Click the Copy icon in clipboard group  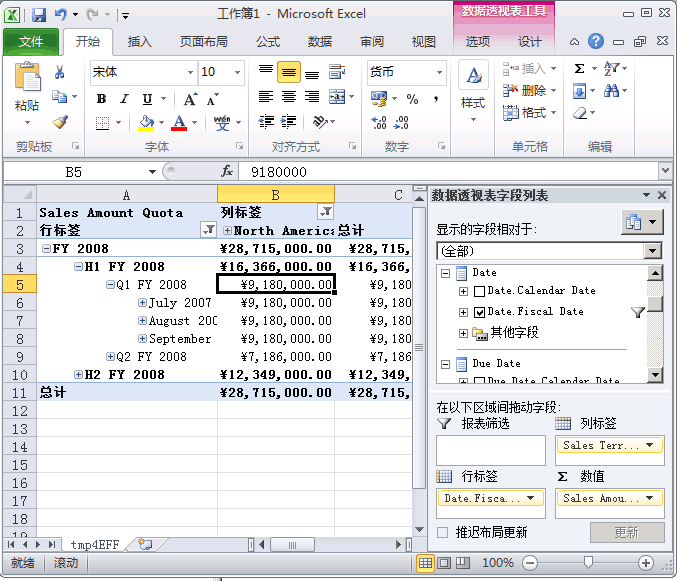coord(60,97)
